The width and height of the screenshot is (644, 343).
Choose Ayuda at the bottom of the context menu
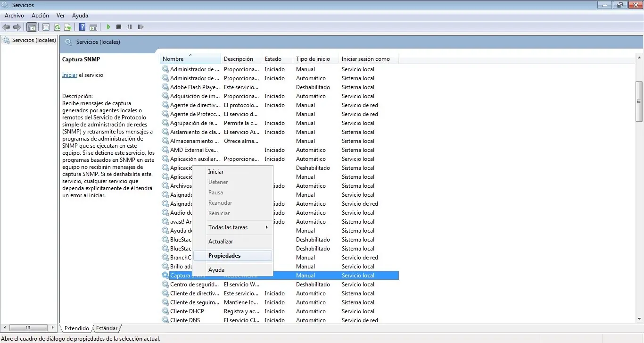pyautogui.click(x=233, y=270)
